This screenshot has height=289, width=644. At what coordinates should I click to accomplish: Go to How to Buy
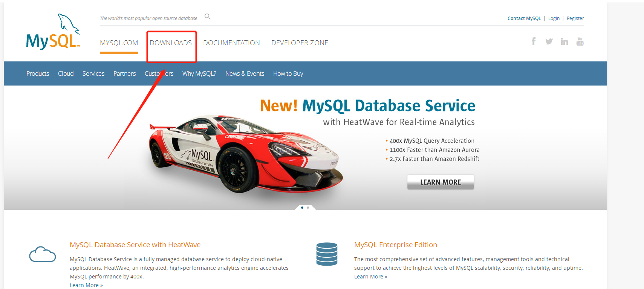coord(288,73)
